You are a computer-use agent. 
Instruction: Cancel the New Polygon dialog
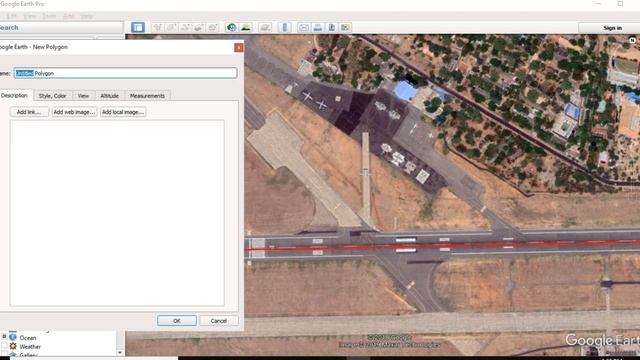point(219,321)
